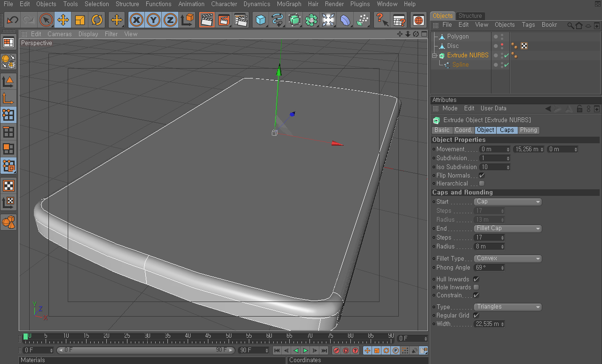The image size is (602, 364).
Task: Select the Move tool in top toolbar
Action: pyautogui.click(x=63, y=20)
